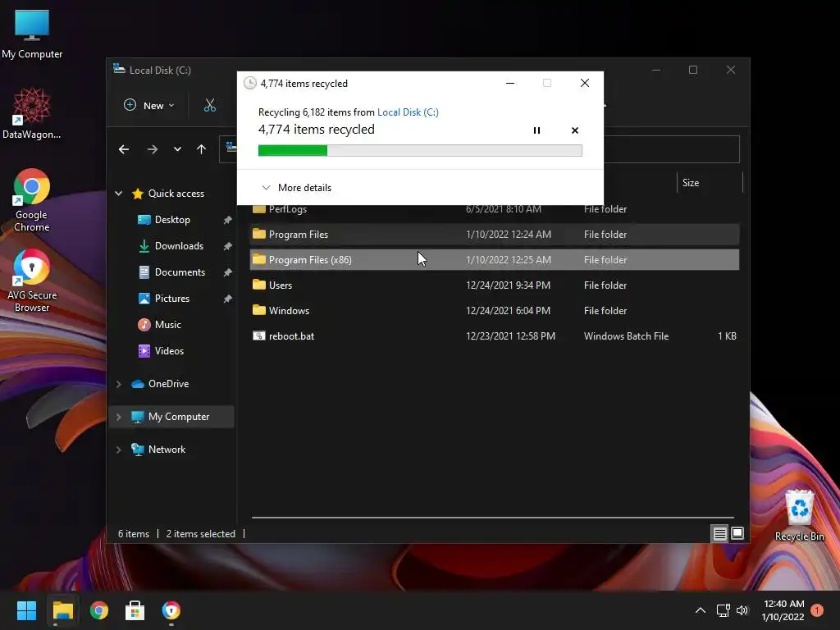Select the Program Files folder row

(x=495, y=234)
